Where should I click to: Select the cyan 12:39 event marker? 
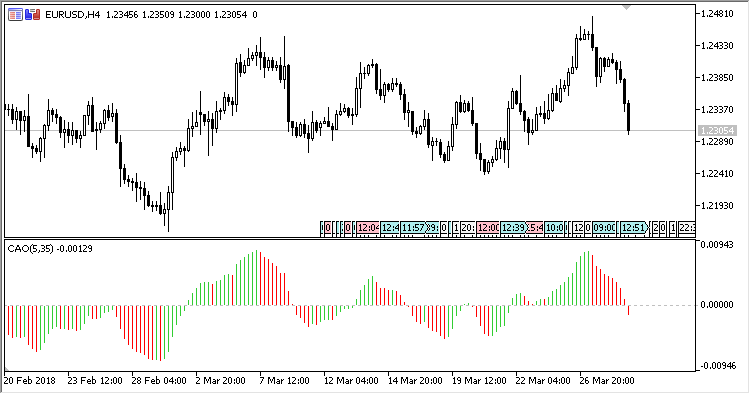[513, 228]
